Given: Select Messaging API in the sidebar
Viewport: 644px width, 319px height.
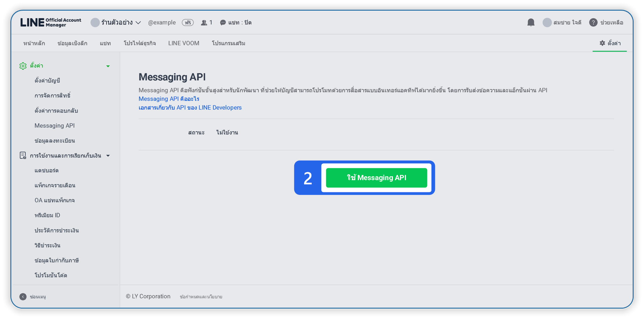Looking at the screenshot, I should click(55, 126).
